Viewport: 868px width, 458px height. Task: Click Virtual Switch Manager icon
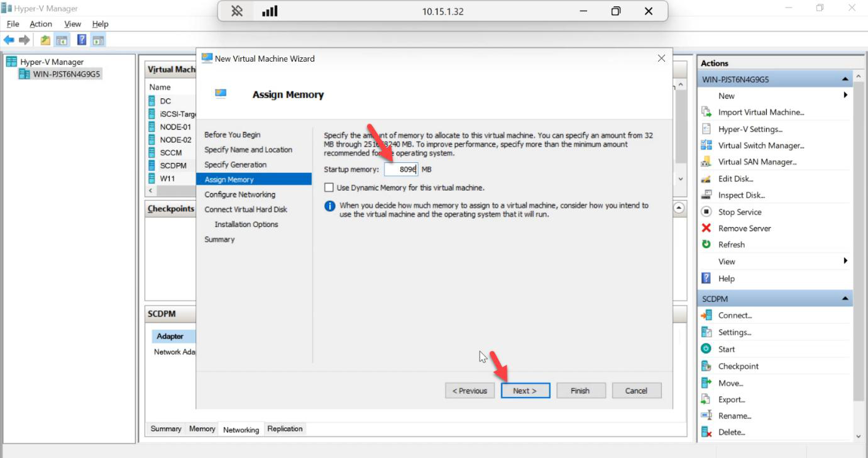(706, 145)
